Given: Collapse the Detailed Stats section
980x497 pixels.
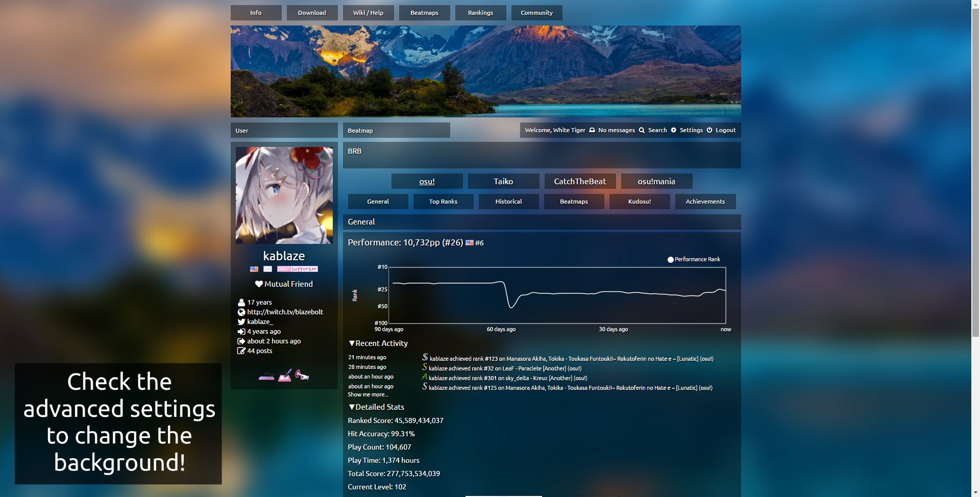Looking at the screenshot, I should (x=376, y=407).
